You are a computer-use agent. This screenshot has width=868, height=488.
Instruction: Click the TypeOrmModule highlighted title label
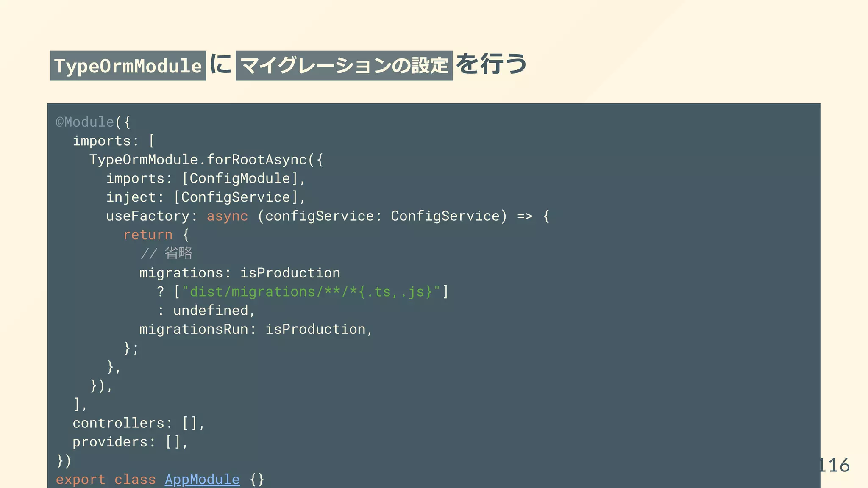pyautogui.click(x=128, y=66)
